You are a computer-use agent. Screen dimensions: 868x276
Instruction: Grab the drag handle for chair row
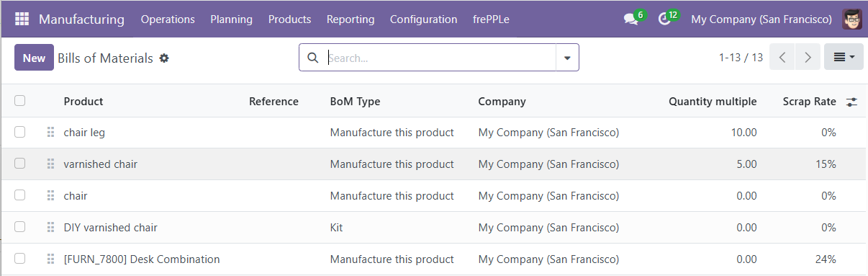[50, 196]
